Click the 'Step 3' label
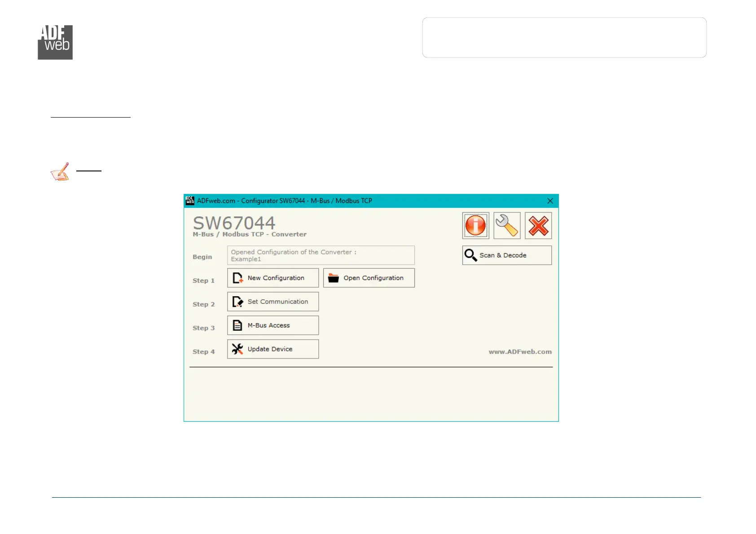756x534 pixels. 204,328
